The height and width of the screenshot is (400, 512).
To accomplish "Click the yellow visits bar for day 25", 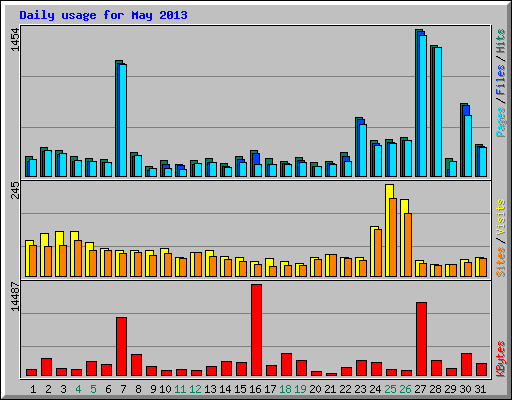I will point(388,230).
